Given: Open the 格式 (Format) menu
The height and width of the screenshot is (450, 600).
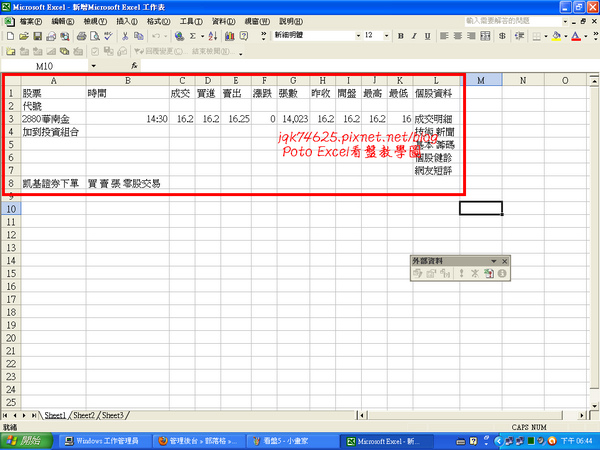Looking at the screenshot, I should [x=158, y=21].
